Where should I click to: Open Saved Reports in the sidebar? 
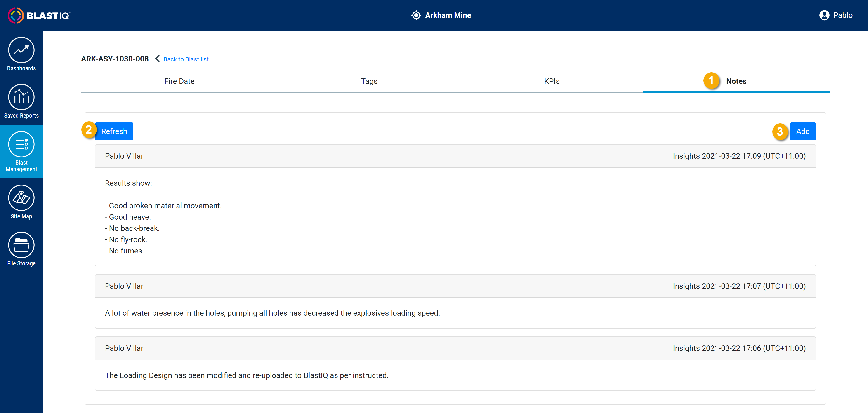(x=21, y=97)
